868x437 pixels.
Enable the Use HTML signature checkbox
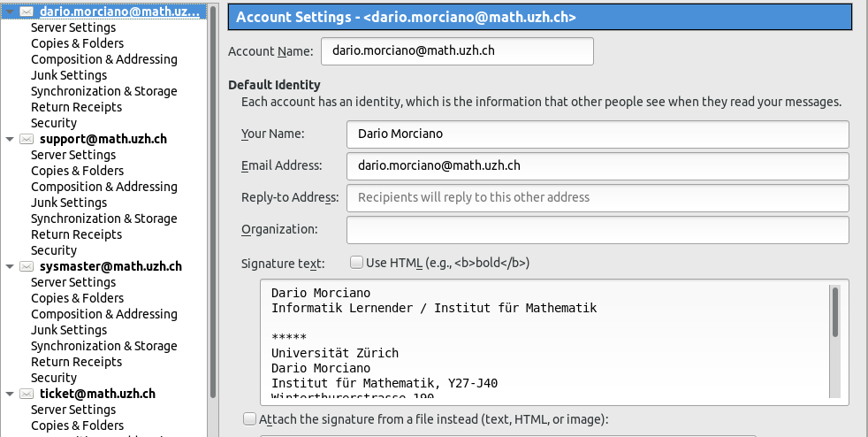coord(356,262)
